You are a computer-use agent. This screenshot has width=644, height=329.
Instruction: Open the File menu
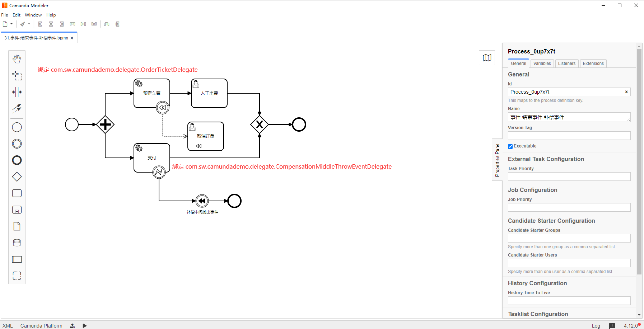click(x=5, y=15)
